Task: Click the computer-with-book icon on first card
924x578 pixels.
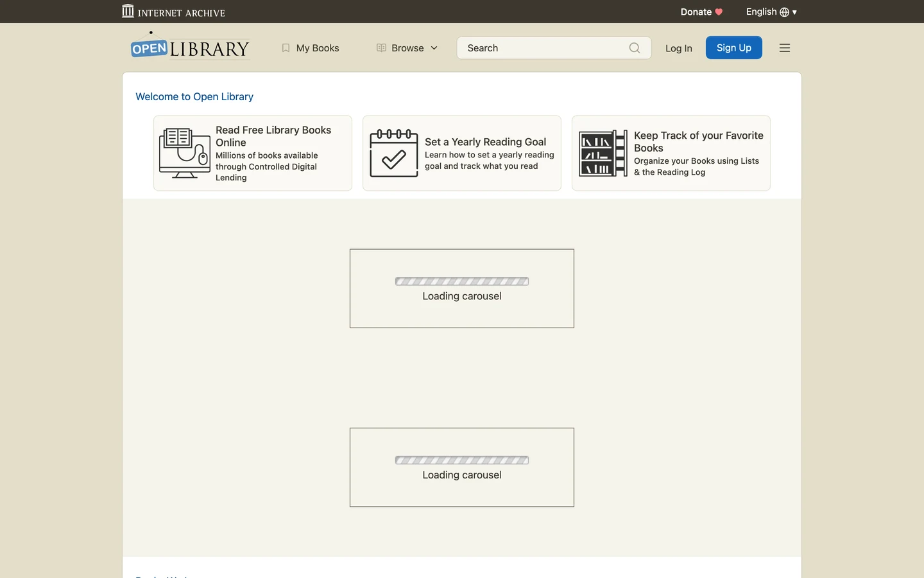Action: pos(185,153)
